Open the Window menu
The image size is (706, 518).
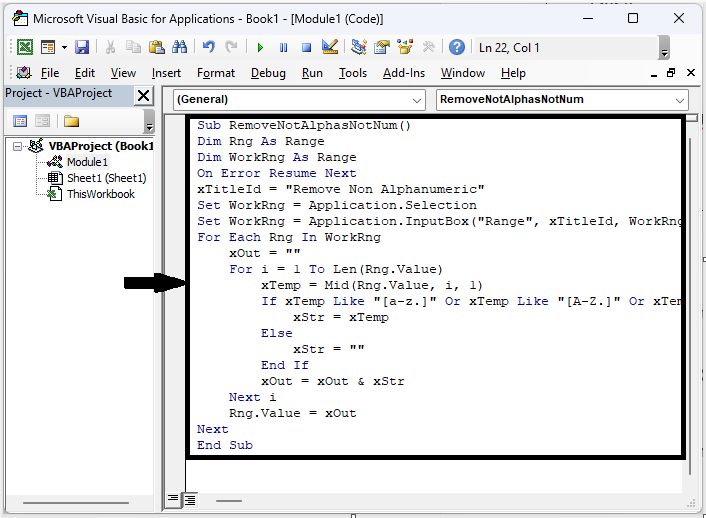pos(463,73)
